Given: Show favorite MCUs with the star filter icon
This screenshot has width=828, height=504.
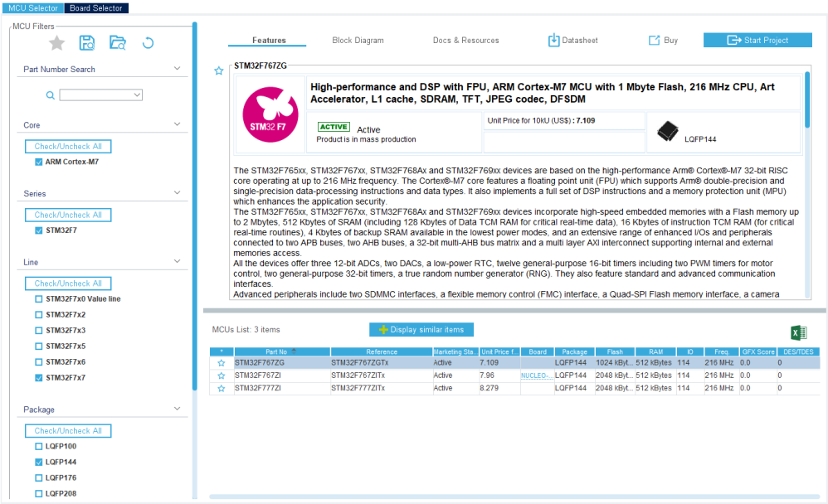Looking at the screenshot, I should [56, 43].
